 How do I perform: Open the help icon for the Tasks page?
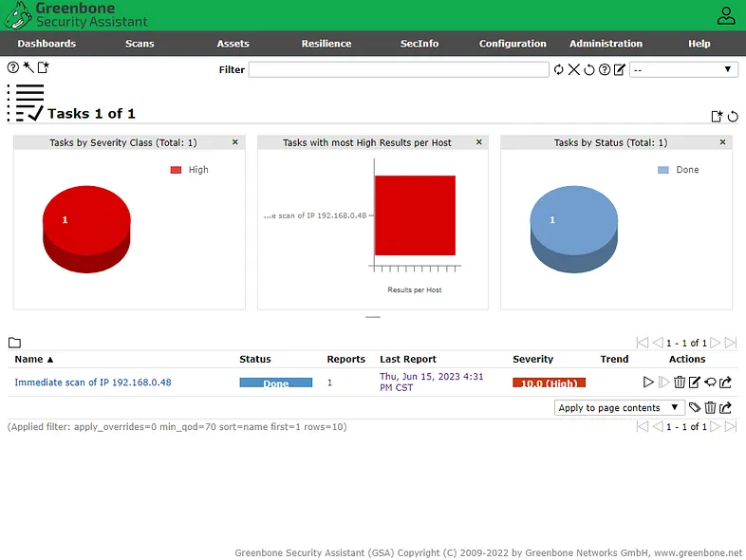[x=13, y=67]
